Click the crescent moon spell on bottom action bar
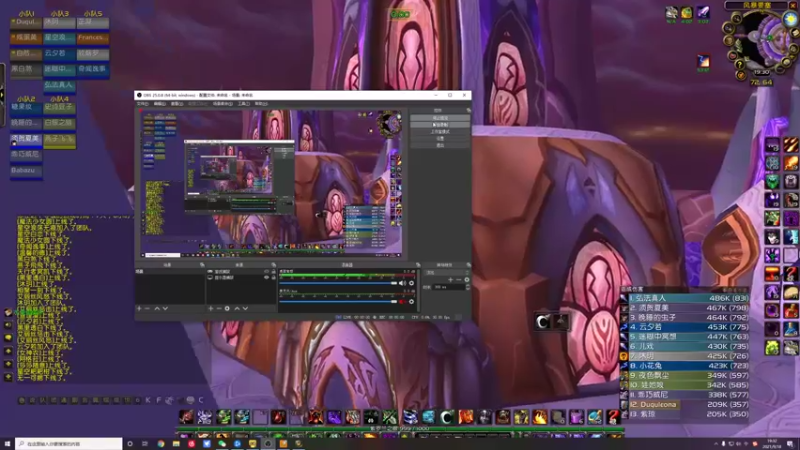 [x=447, y=417]
